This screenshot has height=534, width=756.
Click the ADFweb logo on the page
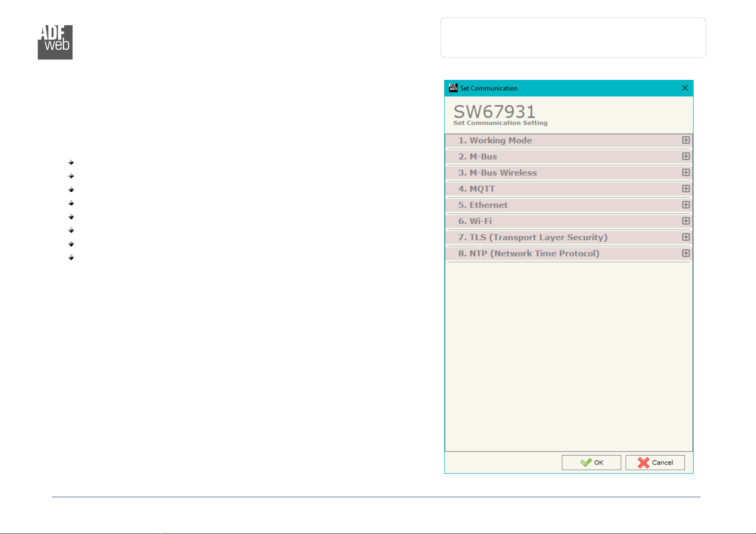(x=55, y=42)
